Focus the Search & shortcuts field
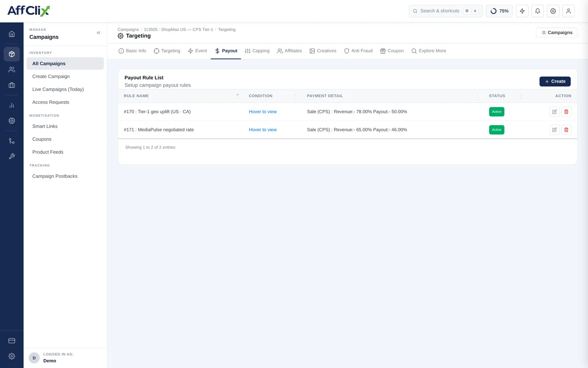Image resolution: width=588 pixels, height=368 pixels. [x=446, y=11]
